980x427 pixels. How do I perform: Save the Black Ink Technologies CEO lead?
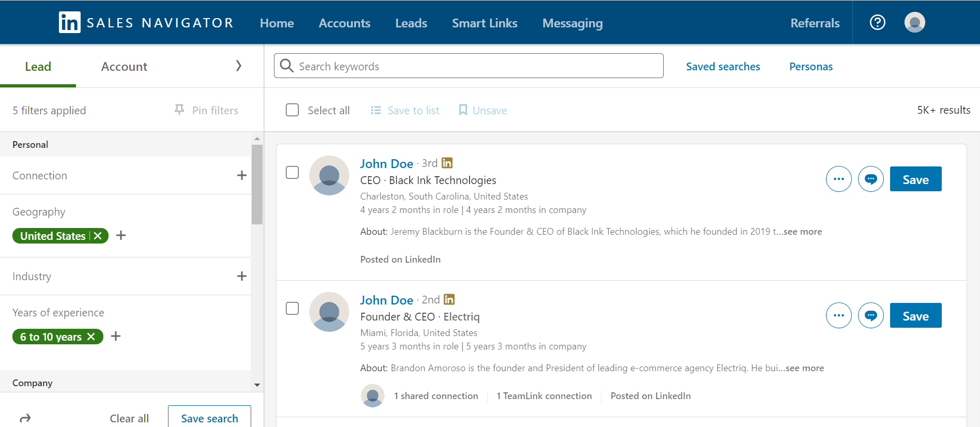click(915, 179)
